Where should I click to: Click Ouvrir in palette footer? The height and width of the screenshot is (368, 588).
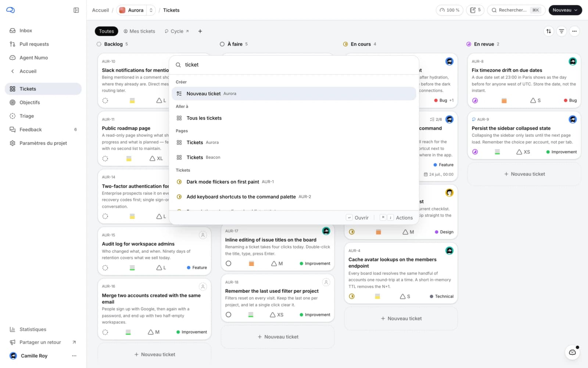pyautogui.click(x=358, y=218)
